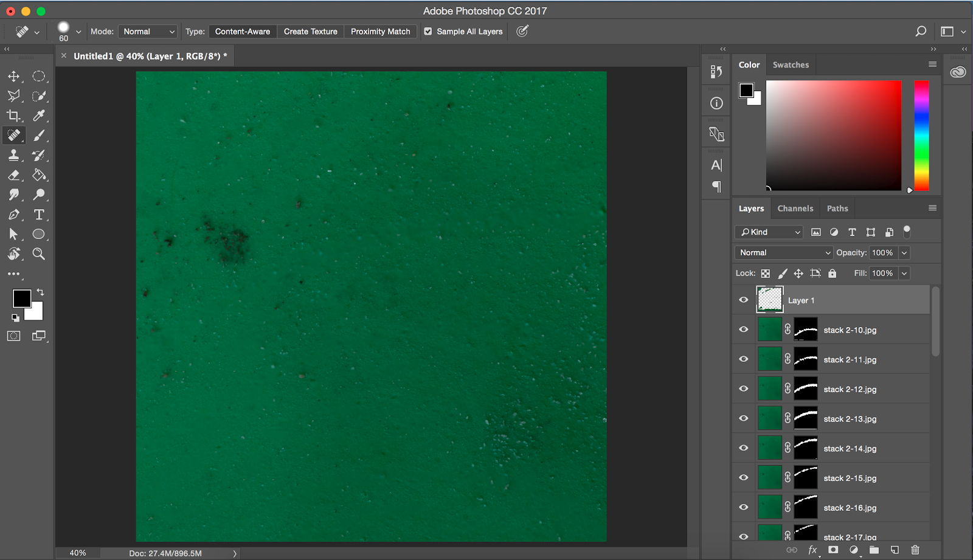The width and height of the screenshot is (973, 560).
Task: Choose the Create Texture type button
Action: coord(310,32)
